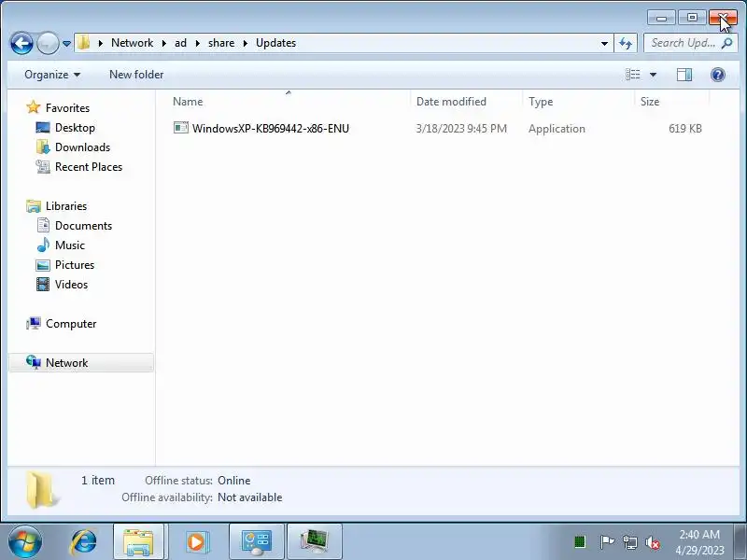The image size is (747, 560).
Task: Open the Organize menu
Action: click(52, 75)
